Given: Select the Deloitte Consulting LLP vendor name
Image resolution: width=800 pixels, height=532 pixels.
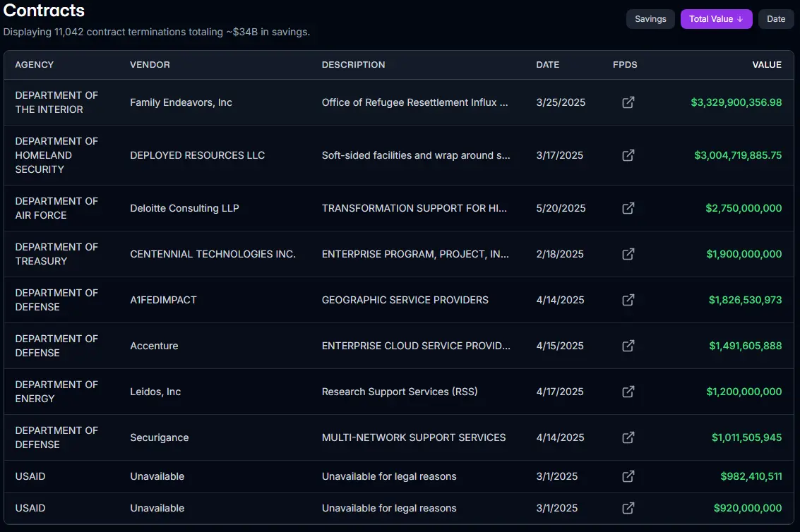Looking at the screenshot, I should [x=184, y=208].
